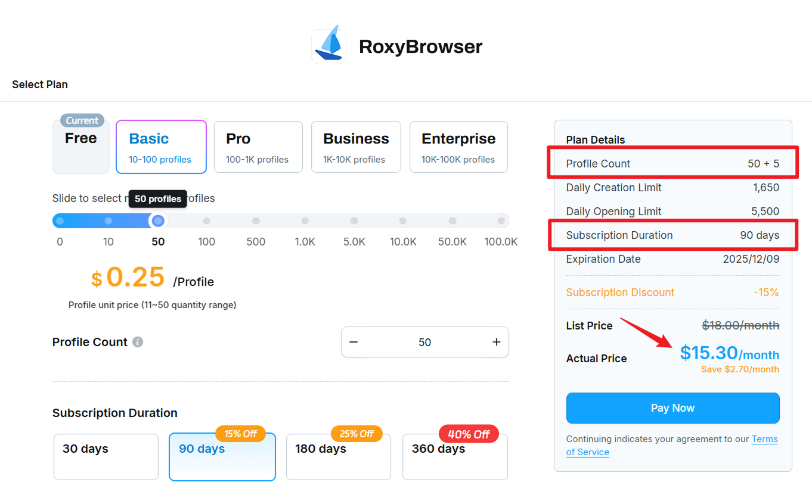Open the Profile Count info tooltip icon
This screenshot has height=504, width=812.
[138, 341]
